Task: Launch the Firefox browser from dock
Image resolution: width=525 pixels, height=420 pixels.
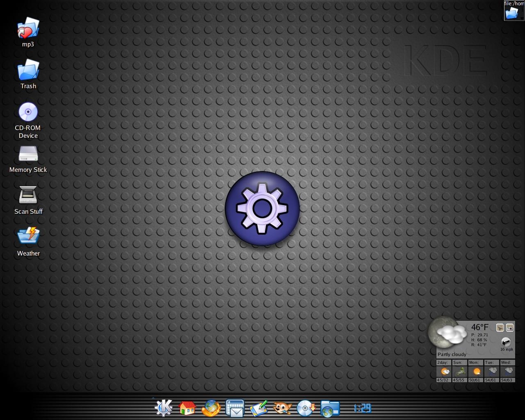Action: tap(211, 409)
